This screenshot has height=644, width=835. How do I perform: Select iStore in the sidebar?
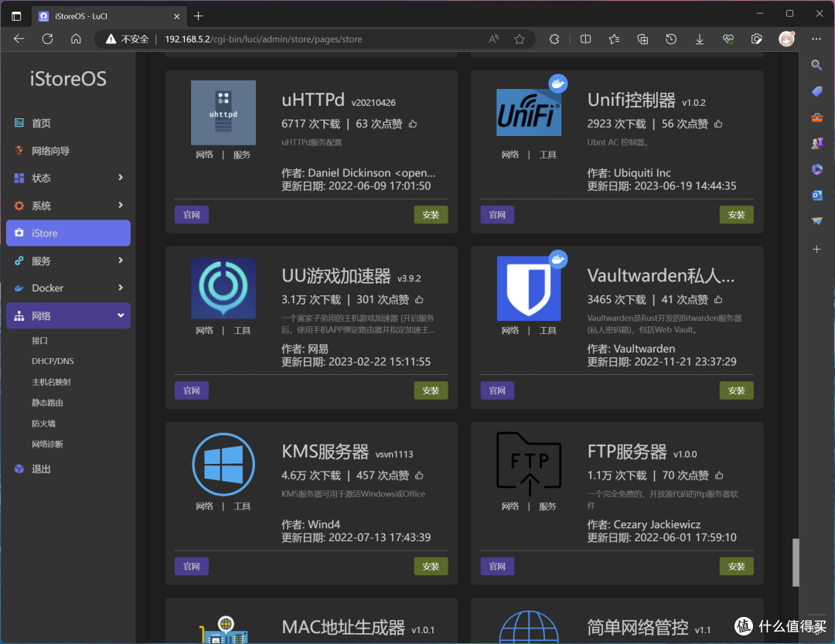point(68,233)
